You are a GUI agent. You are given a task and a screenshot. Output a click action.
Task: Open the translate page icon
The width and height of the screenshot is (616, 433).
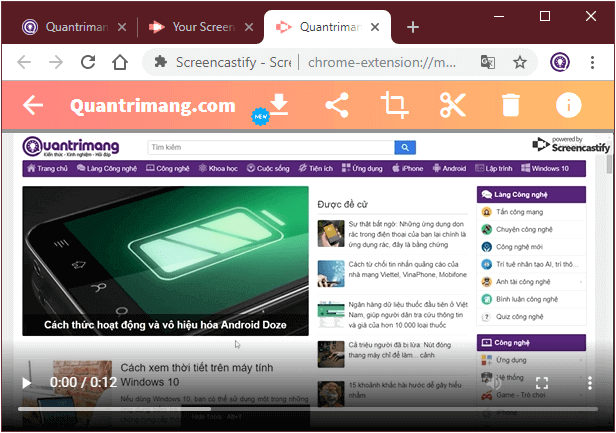(488, 62)
